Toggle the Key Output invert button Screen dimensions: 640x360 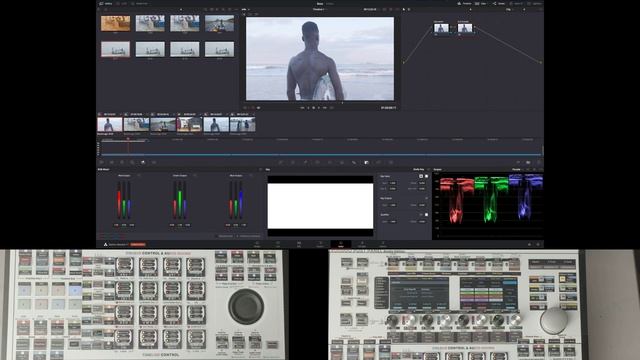(427, 198)
